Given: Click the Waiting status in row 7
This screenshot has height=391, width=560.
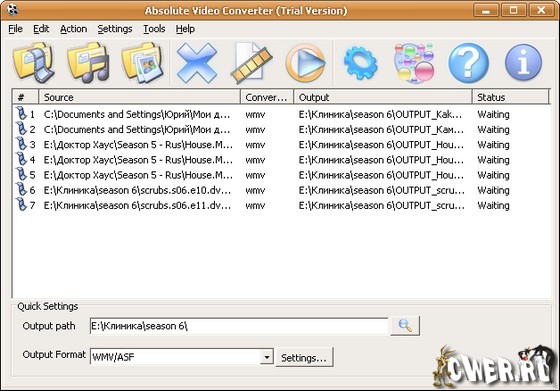Looking at the screenshot, I should click(x=493, y=206).
